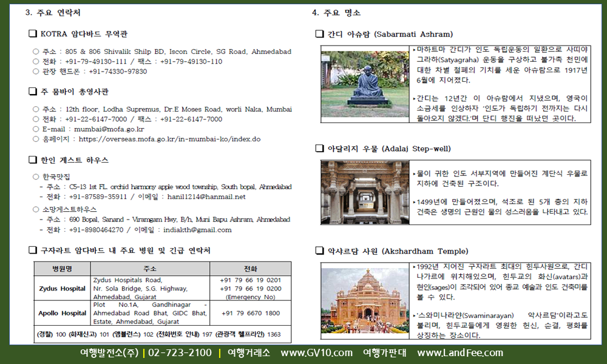The image size is (607, 364).
Task: Click the Akshardham Temple photo
Action: point(365,301)
